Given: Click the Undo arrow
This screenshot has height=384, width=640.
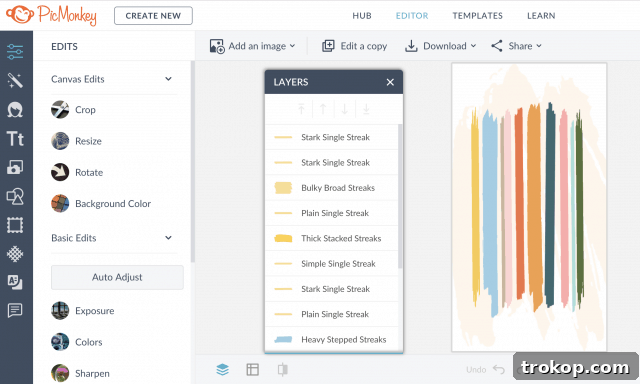Looking at the screenshot, I should coord(499,369).
